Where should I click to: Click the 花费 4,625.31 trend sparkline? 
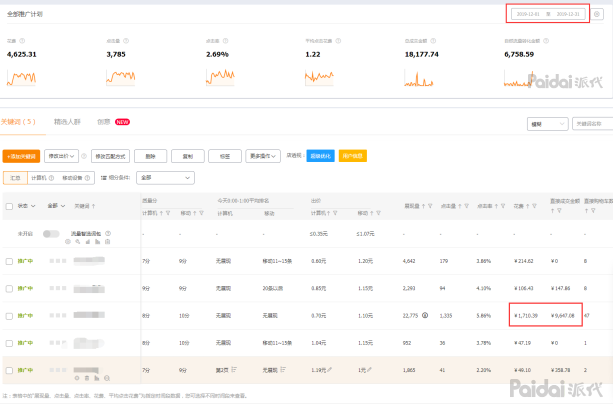[x=22, y=78]
